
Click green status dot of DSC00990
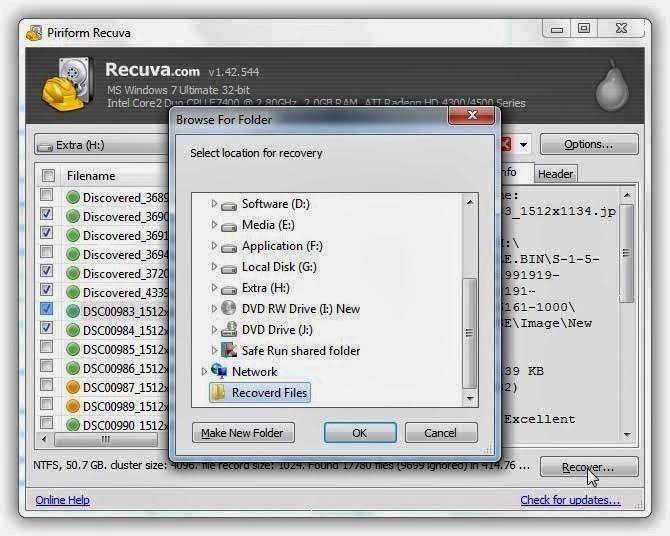point(73,424)
